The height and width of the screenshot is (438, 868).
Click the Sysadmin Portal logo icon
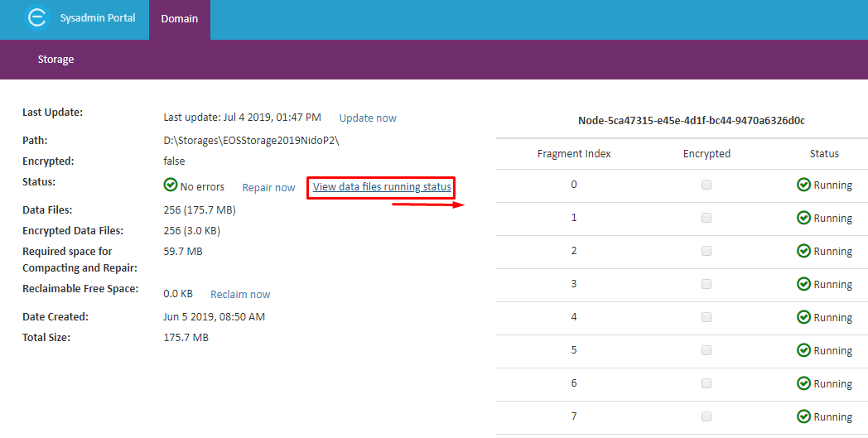[x=37, y=17]
